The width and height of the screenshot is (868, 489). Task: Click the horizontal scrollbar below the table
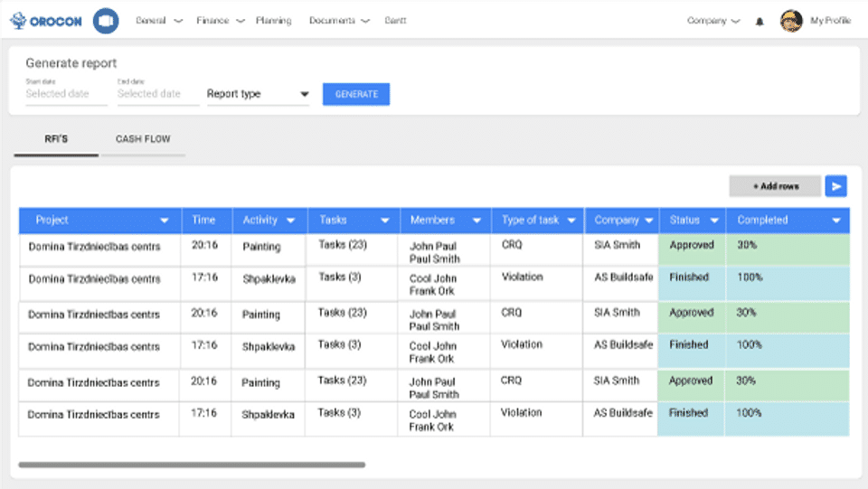[x=192, y=465]
